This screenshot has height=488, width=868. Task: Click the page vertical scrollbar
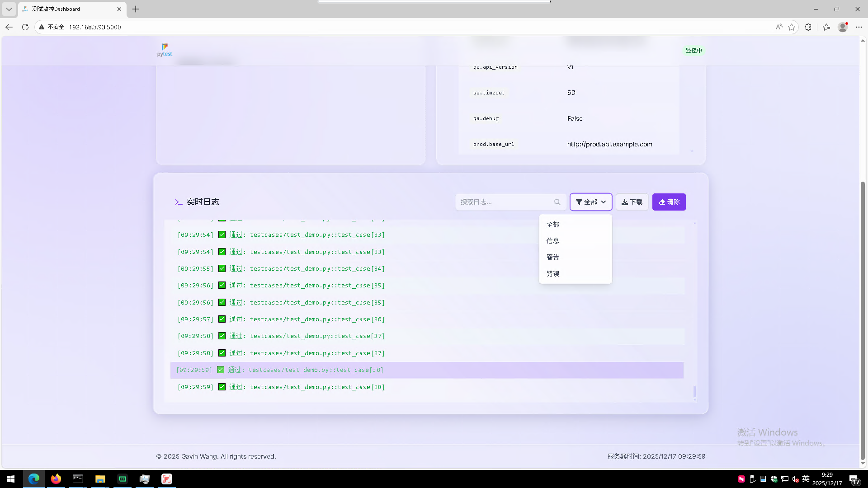pyautogui.click(x=863, y=321)
